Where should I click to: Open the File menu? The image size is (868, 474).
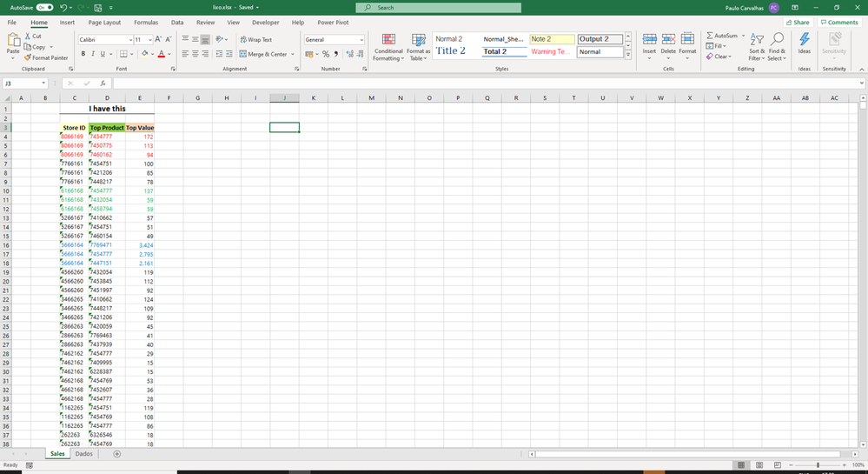pos(11,23)
